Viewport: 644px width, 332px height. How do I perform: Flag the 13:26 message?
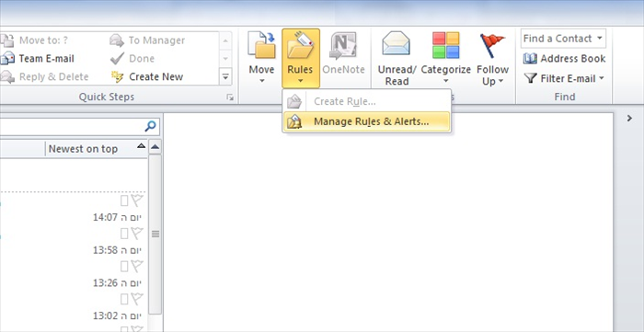tap(137, 267)
